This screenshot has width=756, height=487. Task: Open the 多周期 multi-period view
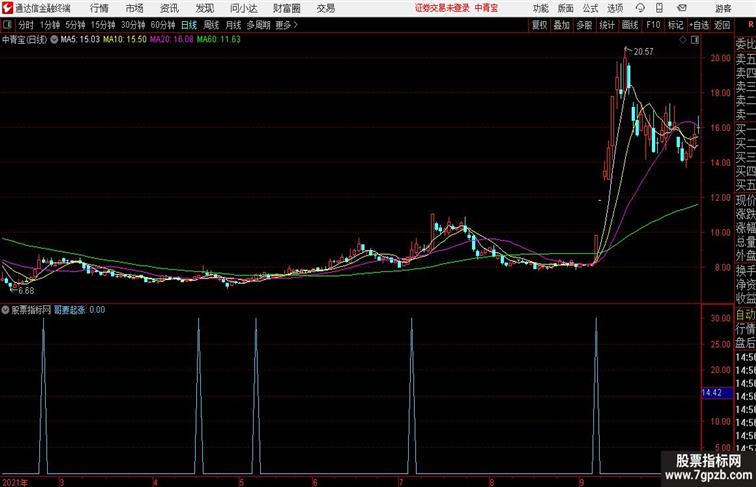tap(258, 25)
